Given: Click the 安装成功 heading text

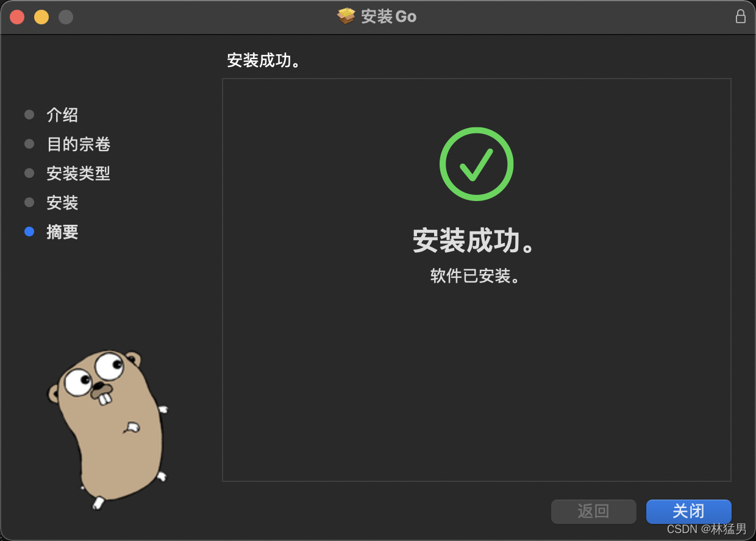Looking at the screenshot, I should [x=476, y=239].
